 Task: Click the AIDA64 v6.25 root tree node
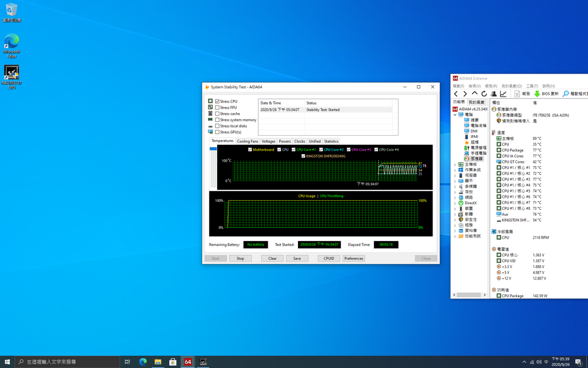tap(470, 109)
